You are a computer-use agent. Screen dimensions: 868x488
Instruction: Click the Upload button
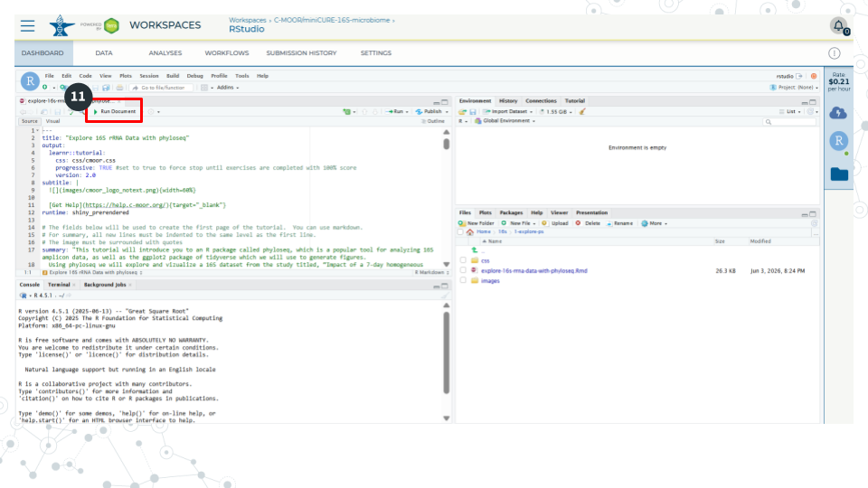[555, 223]
